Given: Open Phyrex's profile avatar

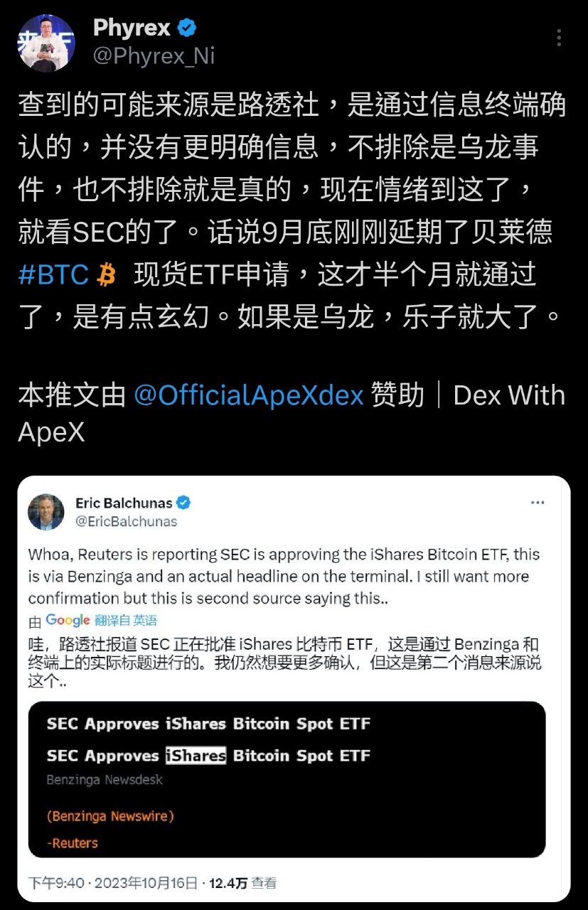Looking at the screenshot, I should 46,42.
